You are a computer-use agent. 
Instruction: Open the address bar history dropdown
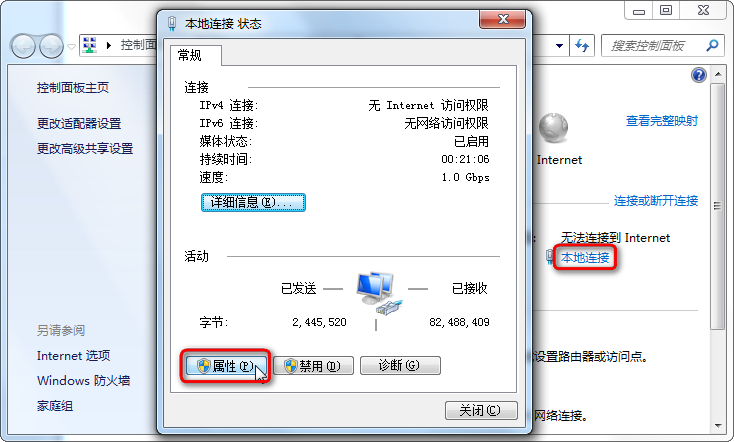coord(559,46)
